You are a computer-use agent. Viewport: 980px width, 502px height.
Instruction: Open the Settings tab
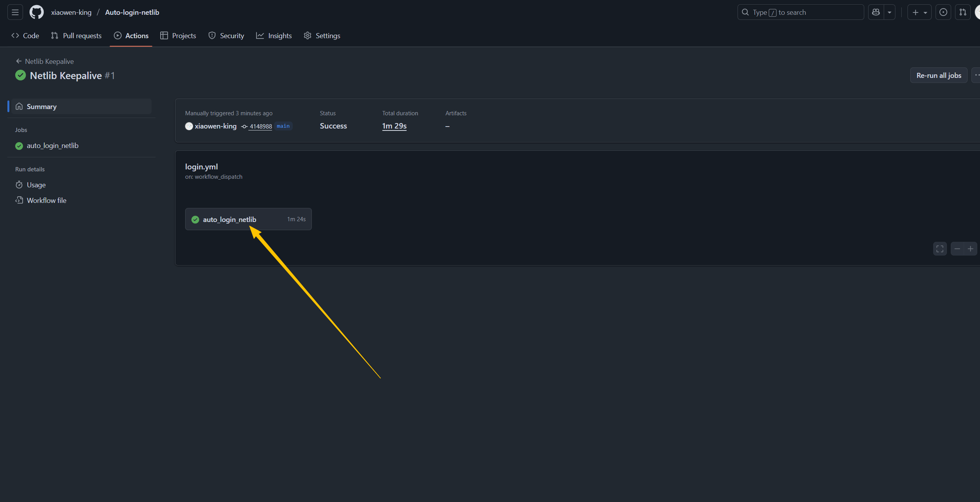coord(322,36)
